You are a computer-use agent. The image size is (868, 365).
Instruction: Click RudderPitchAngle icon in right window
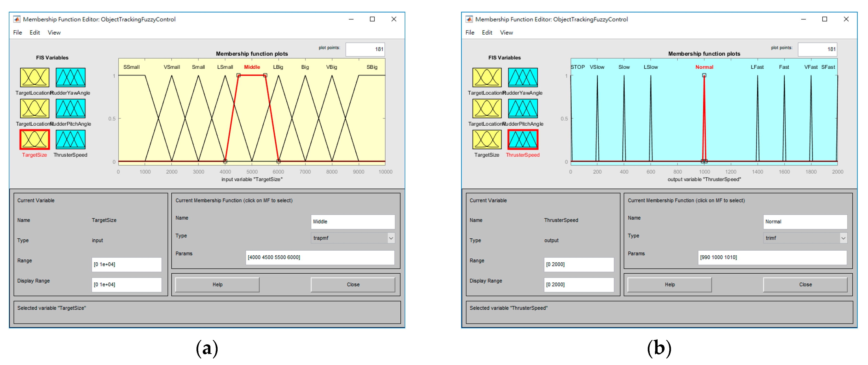(523, 109)
